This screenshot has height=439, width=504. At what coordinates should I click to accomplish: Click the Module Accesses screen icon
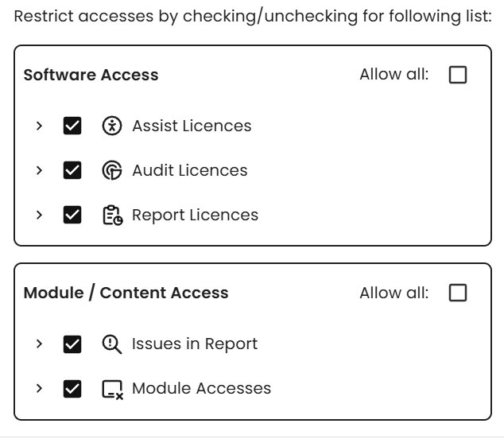pyautogui.click(x=113, y=389)
